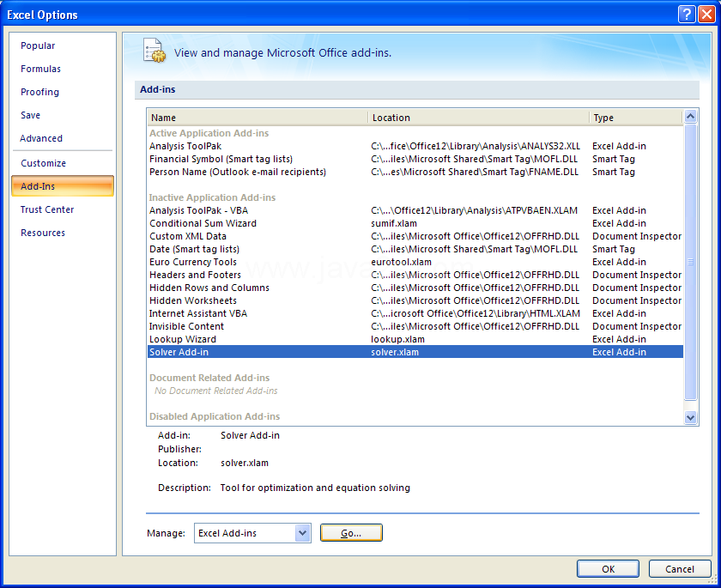This screenshot has width=721, height=588.
Task: Select Financial Symbol (Smart tag lists)
Action: 415,159
